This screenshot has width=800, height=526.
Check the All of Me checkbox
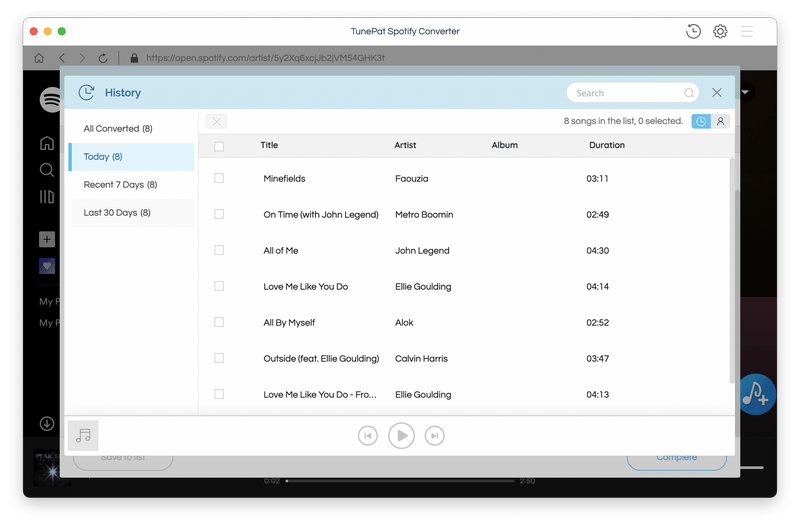[219, 250]
